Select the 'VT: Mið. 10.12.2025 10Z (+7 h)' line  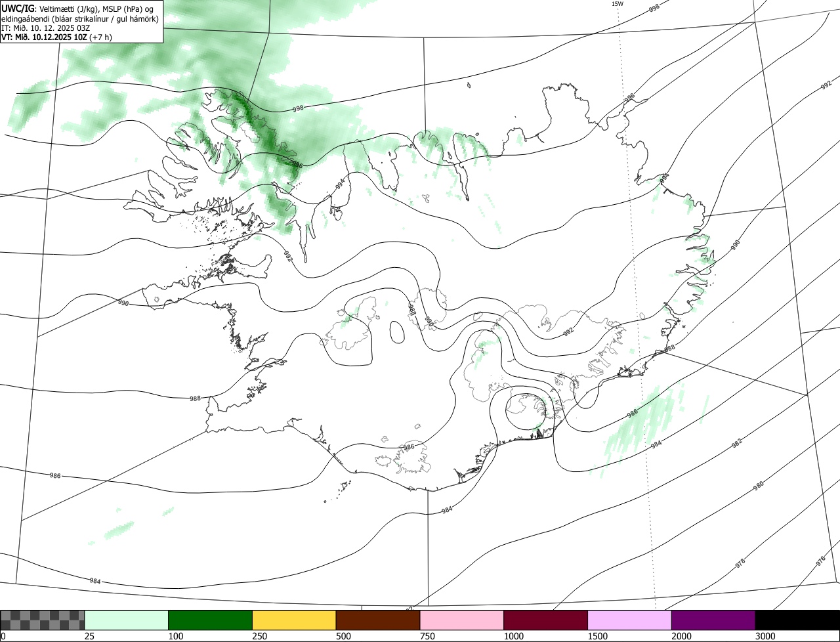click(56, 37)
